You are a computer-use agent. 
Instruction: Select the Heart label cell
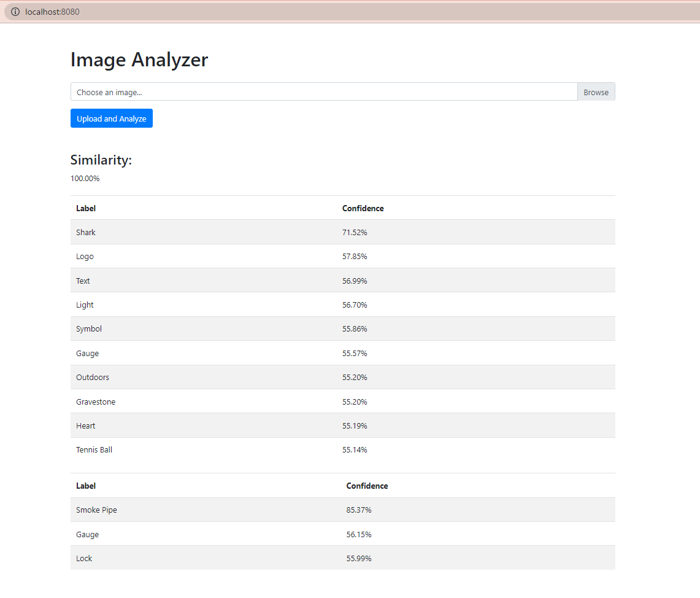coord(86,425)
